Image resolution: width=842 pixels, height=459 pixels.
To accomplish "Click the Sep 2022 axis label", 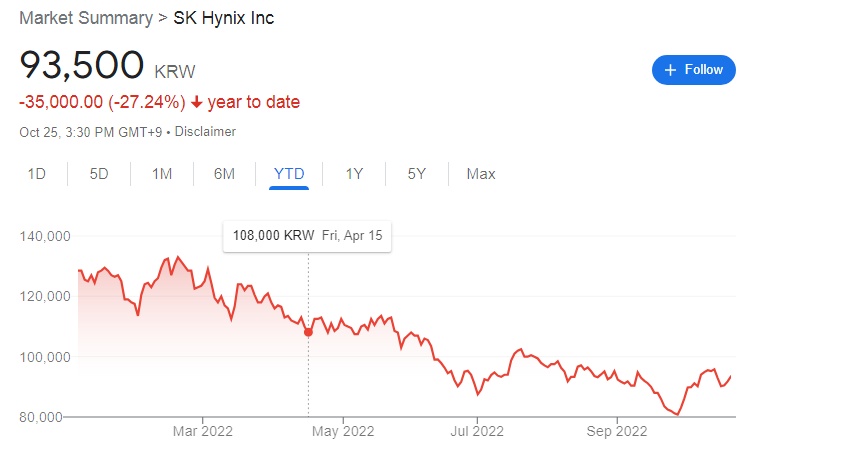I will (x=616, y=432).
